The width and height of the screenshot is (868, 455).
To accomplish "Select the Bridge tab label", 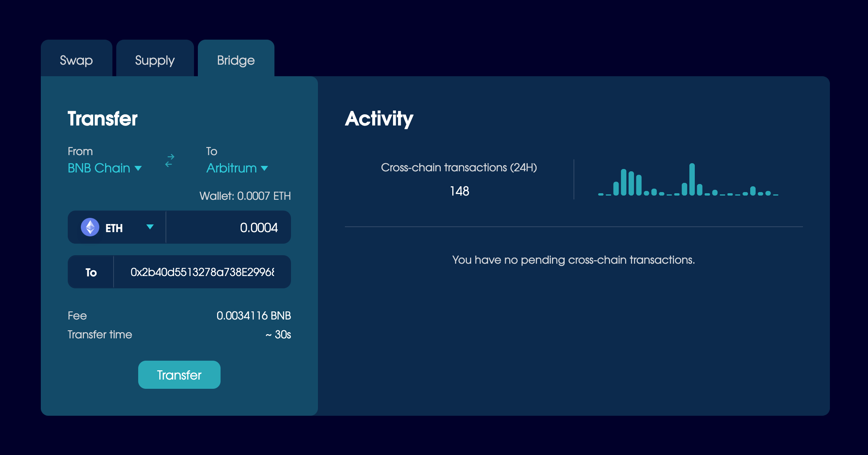I will click(236, 60).
